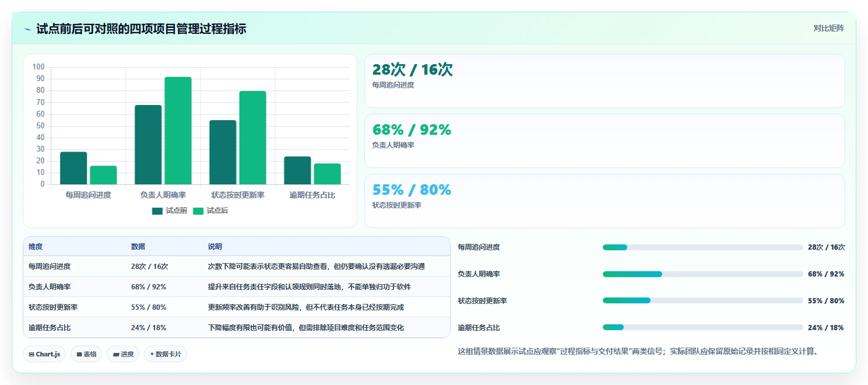Click table cell value 24% / 18%
This screenshot has width=868, height=385.
(149, 327)
